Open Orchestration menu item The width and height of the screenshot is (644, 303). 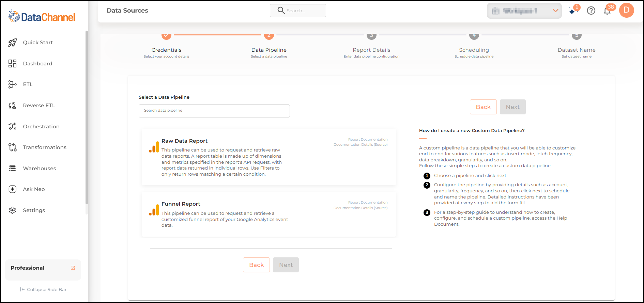tap(41, 127)
